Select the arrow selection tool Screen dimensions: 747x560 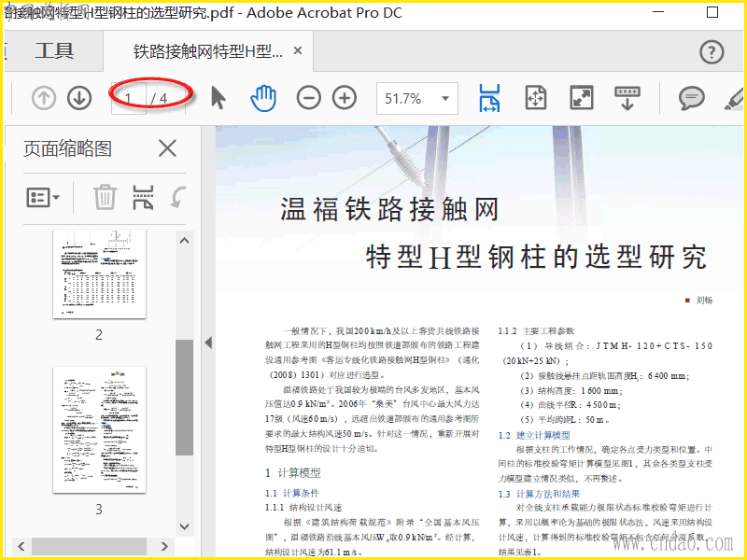(x=218, y=98)
